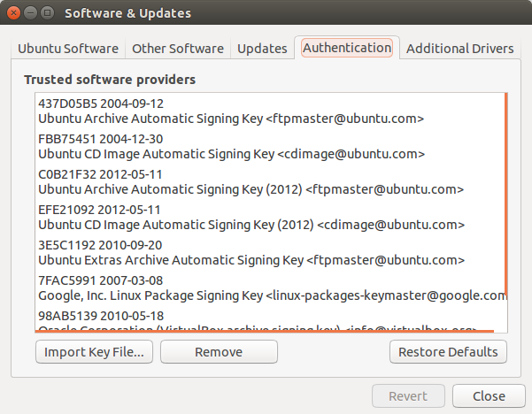Select key 437D05B5 Ubuntu Archive Signing Key
The height and width of the screenshot is (414, 532).
(x=270, y=111)
